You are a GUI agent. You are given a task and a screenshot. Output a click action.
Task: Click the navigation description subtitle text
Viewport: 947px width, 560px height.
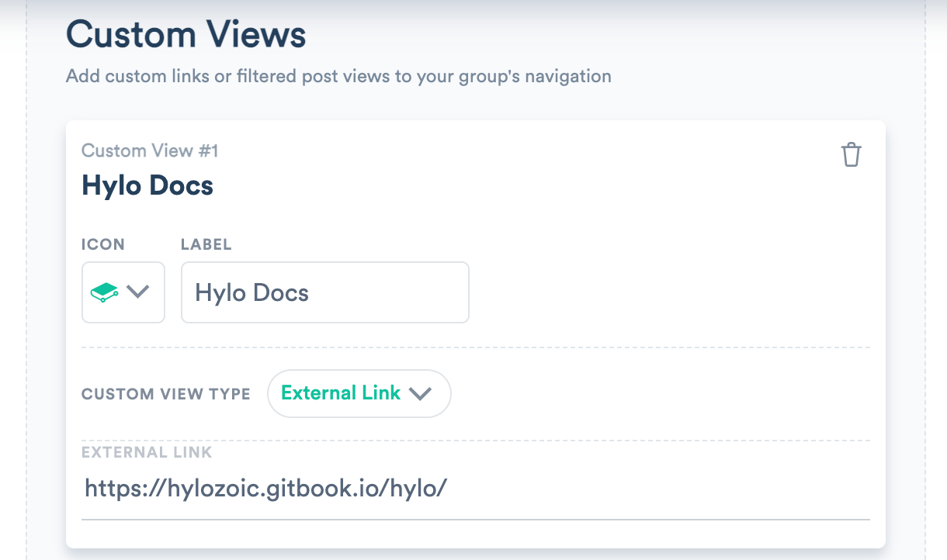click(340, 76)
